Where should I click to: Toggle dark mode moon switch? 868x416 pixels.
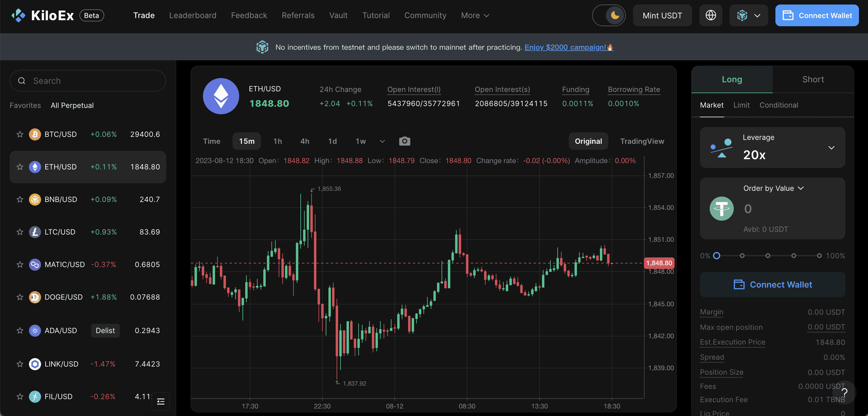click(x=609, y=15)
